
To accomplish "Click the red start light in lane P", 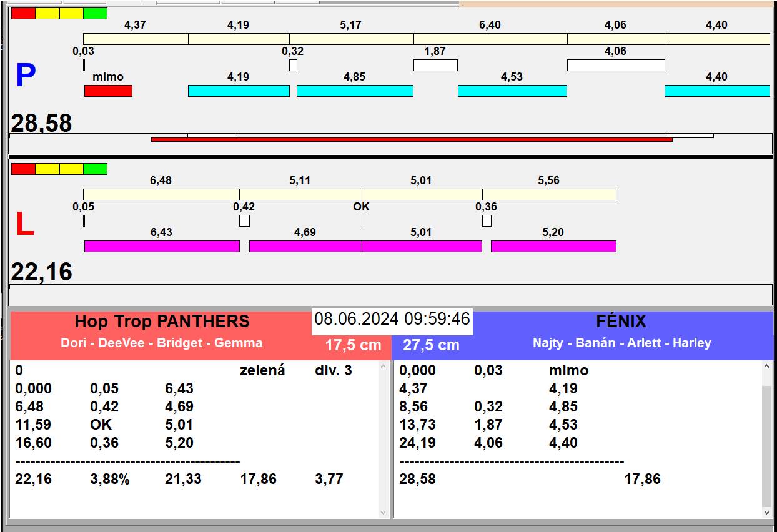I will click(x=24, y=13).
